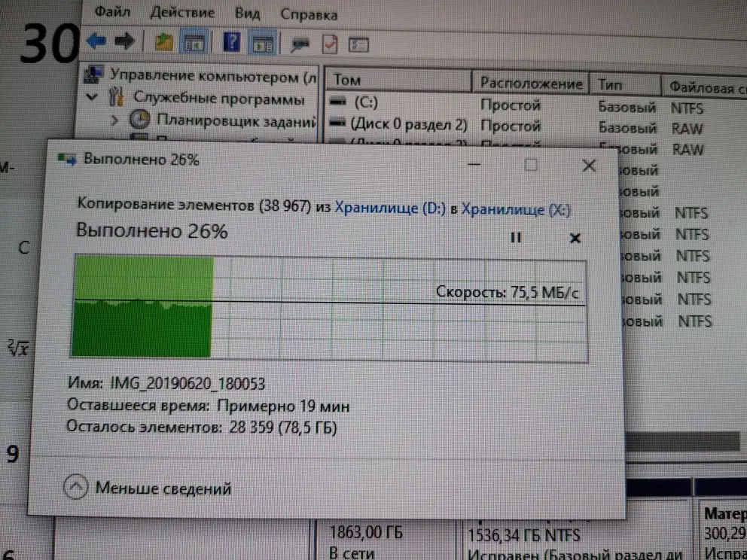Viewport: 747px width, 560px height.
Task: Click the Осталось элементов 28 359 text
Action: 202,427
